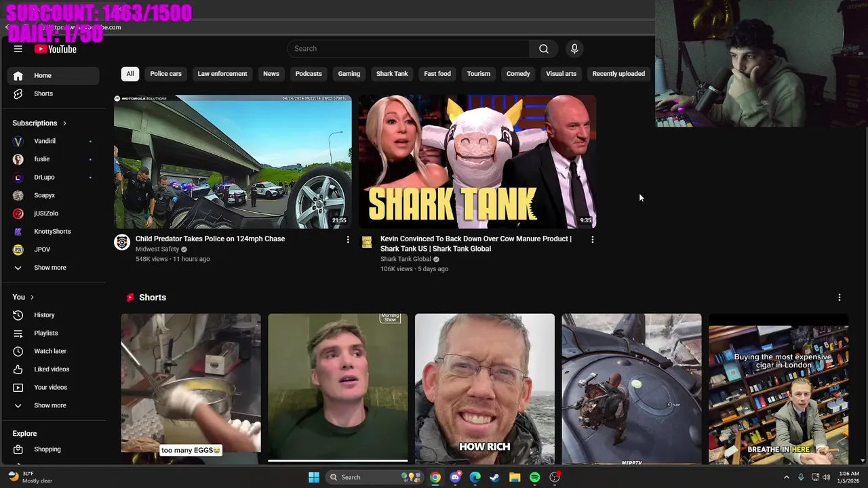Image resolution: width=868 pixels, height=488 pixels.
Task: Open Spotify from the taskbar
Action: coord(535,477)
